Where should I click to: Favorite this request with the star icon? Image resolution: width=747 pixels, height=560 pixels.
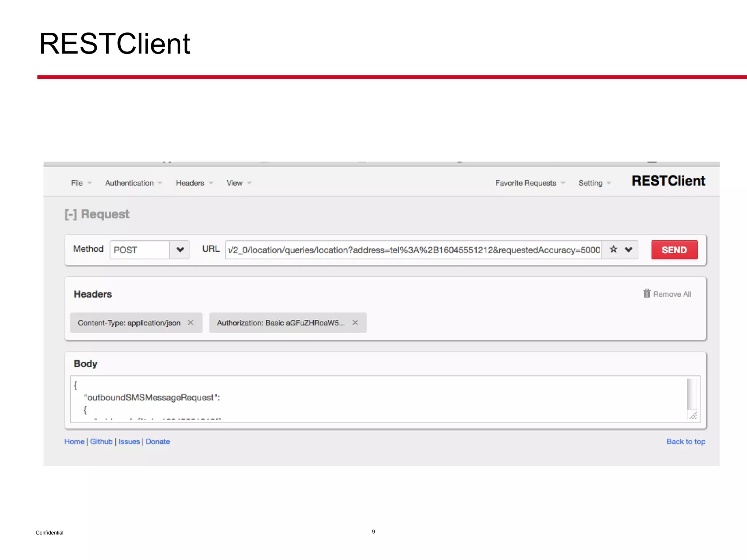click(614, 249)
